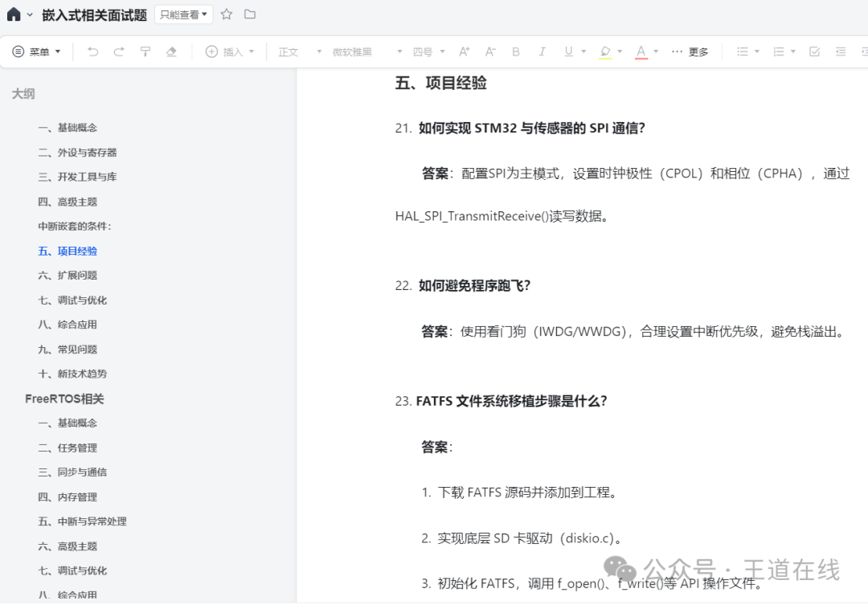Select FreeRTOS相关 in the outline panel
868x605 pixels.
[64, 399]
